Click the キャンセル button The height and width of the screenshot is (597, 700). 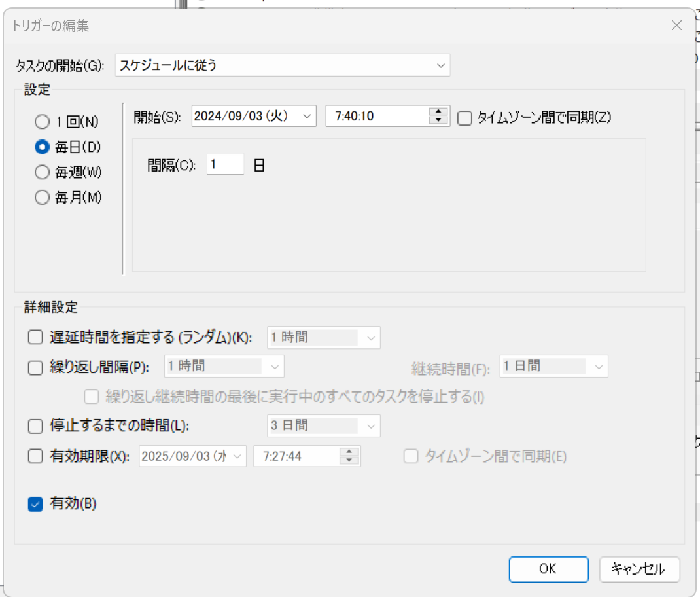639,569
